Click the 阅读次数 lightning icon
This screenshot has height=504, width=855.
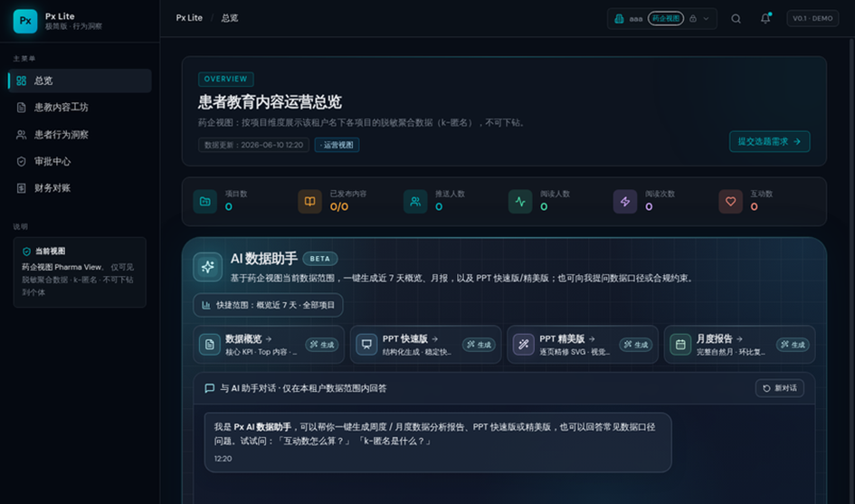[625, 201]
